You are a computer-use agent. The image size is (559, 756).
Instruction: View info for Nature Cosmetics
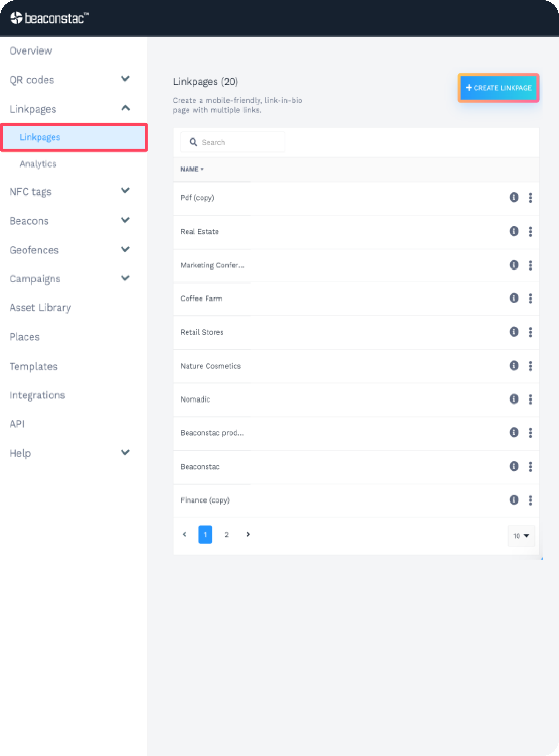pos(514,366)
